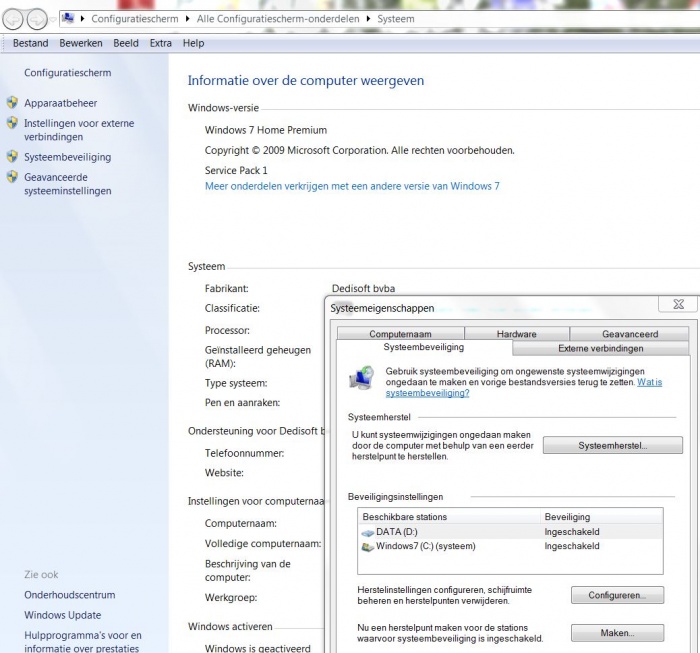
Task: Open Onderhoudscentrum link under Zie ook
Action: [70, 595]
